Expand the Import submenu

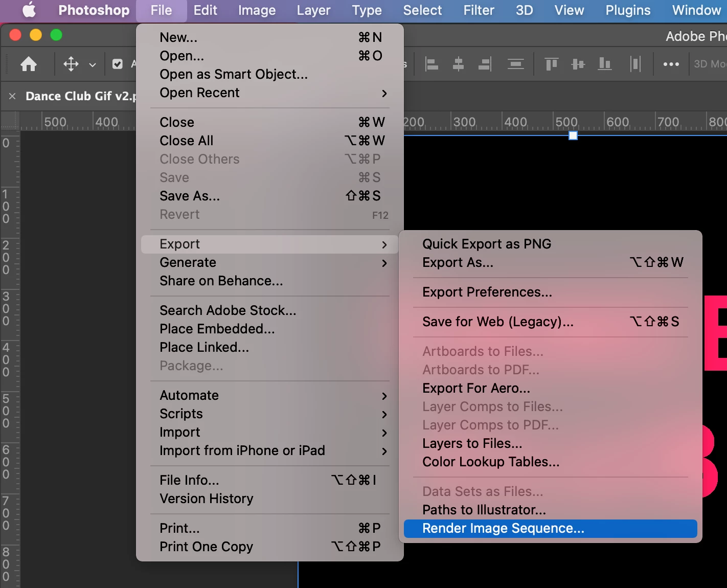tap(270, 432)
